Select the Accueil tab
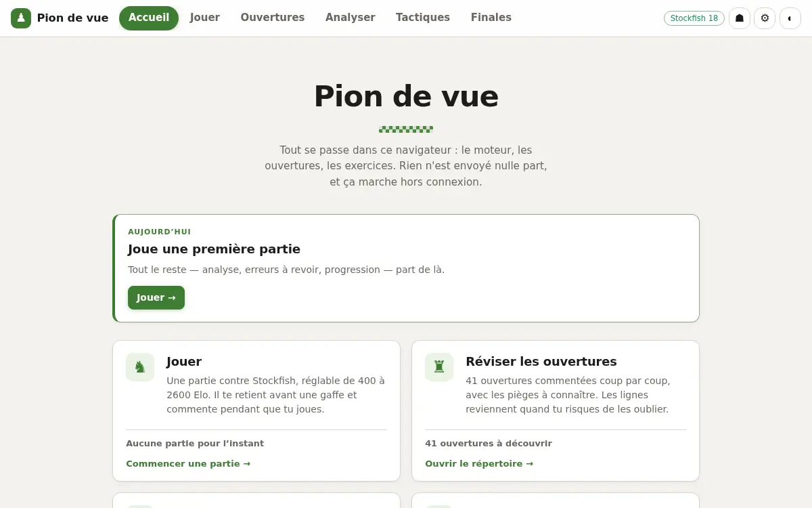The image size is (812, 508). click(x=149, y=18)
